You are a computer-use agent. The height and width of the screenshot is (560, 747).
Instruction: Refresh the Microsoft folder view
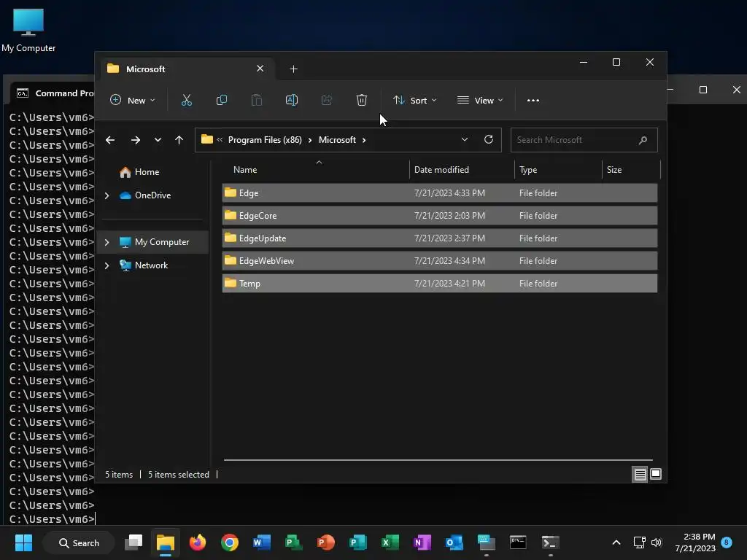click(x=488, y=139)
